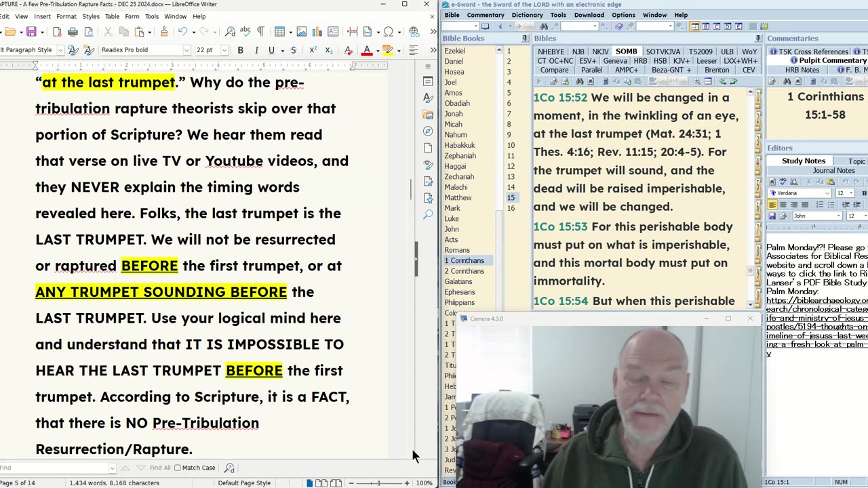Viewport: 868px width, 488px height.
Task: Save study notes in Editors toolbar
Action: 772,216
